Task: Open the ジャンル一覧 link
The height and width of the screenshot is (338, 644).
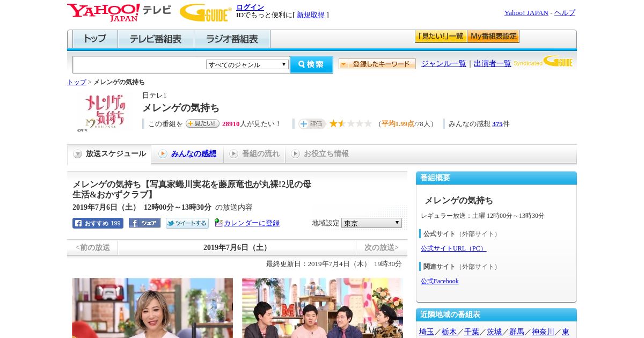Action: click(x=444, y=64)
